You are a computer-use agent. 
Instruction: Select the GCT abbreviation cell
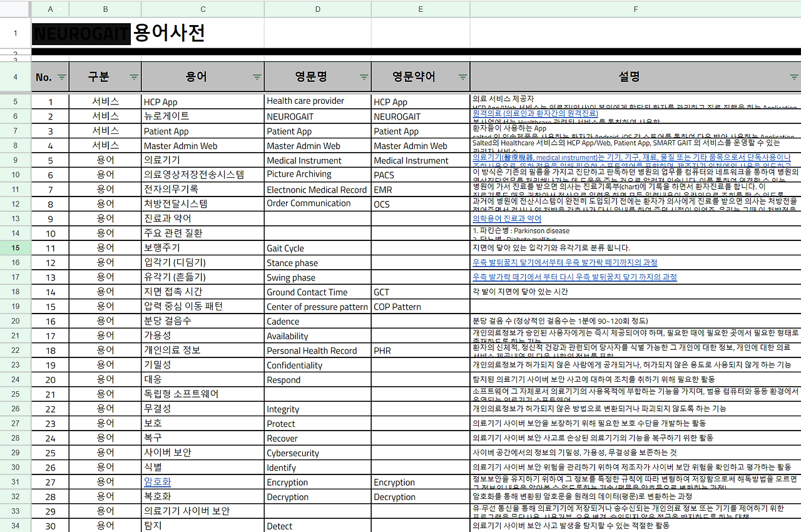[421, 292]
